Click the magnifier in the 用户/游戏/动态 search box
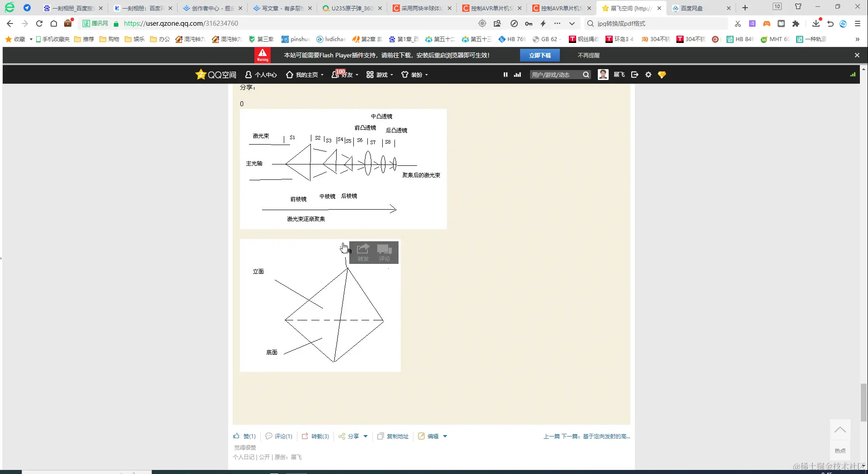 click(585, 74)
